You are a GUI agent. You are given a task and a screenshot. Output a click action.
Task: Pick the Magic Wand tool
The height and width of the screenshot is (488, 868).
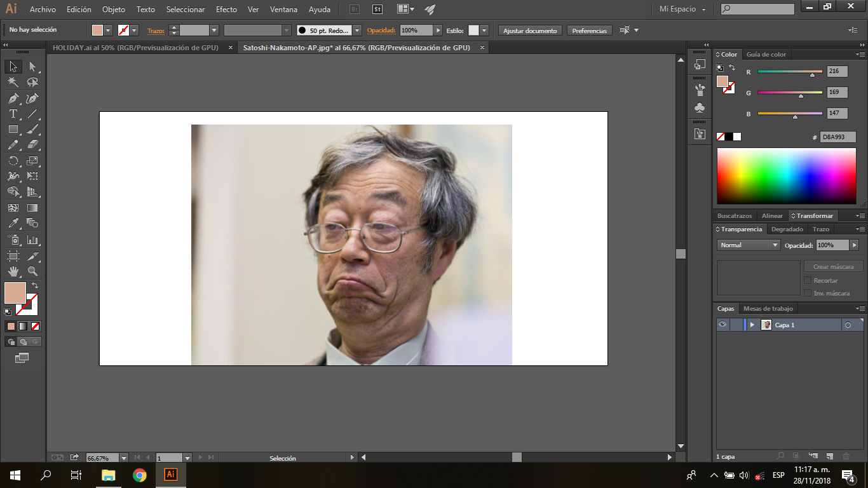click(x=13, y=83)
